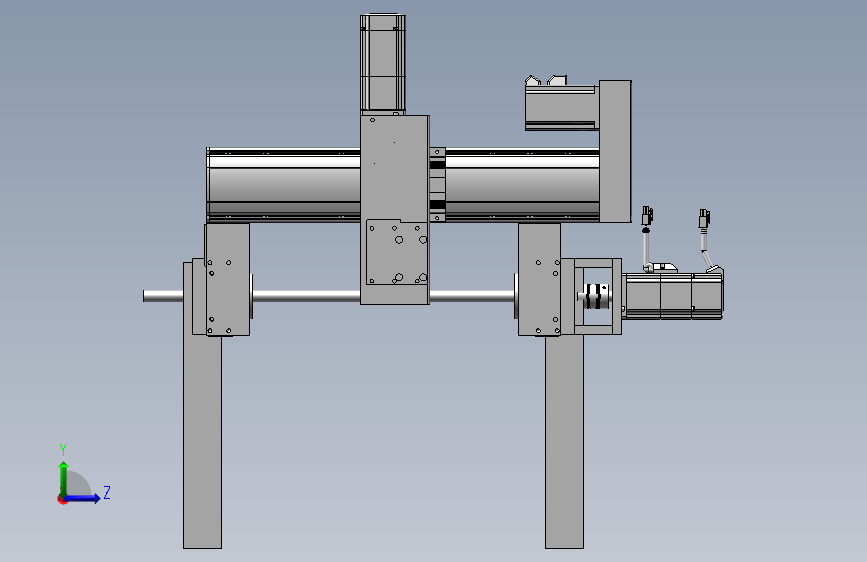Select the left bearing block plate
This screenshot has width=867, height=562.
pos(227,279)
